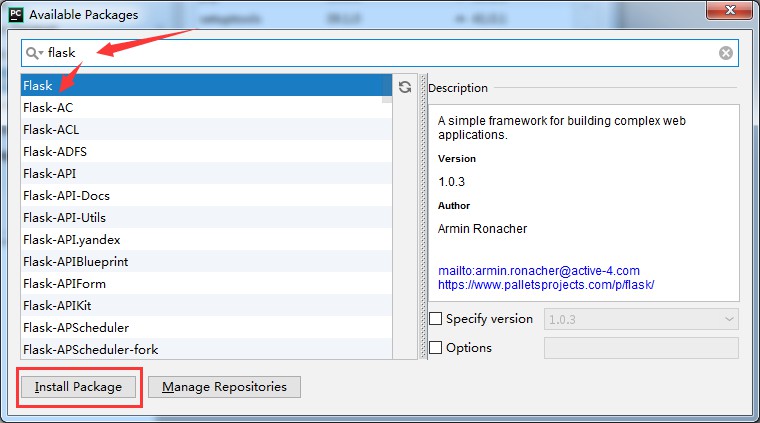Select Flask-APIBlueprint package entry
Screen dimensions: 760x423
75,261
